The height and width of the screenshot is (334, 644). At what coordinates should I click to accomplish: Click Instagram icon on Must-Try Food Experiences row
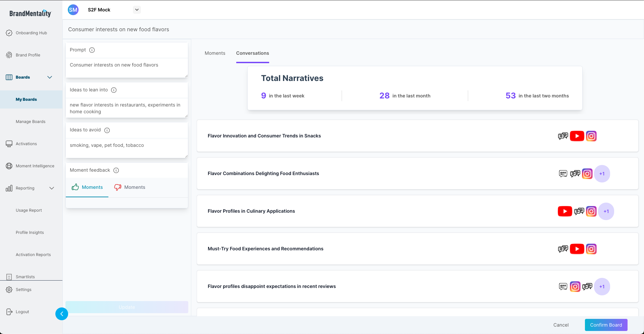[x=591, y=249]
